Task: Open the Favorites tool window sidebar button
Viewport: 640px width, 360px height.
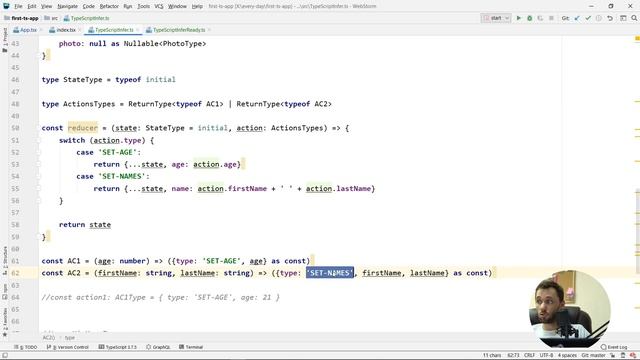Action: (5, 322)
